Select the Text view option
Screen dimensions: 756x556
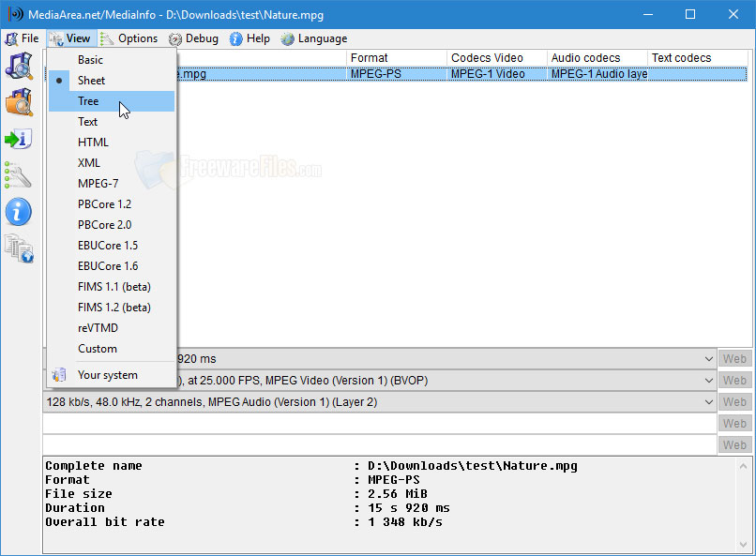pos(87,121)
